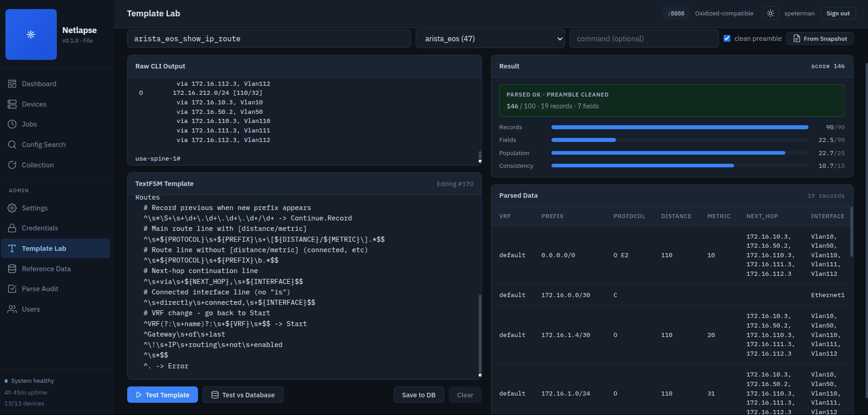Open the Dashboard page
Image resolution: width=868 pixels, height=415 pixels.
(x=55, y=84)
